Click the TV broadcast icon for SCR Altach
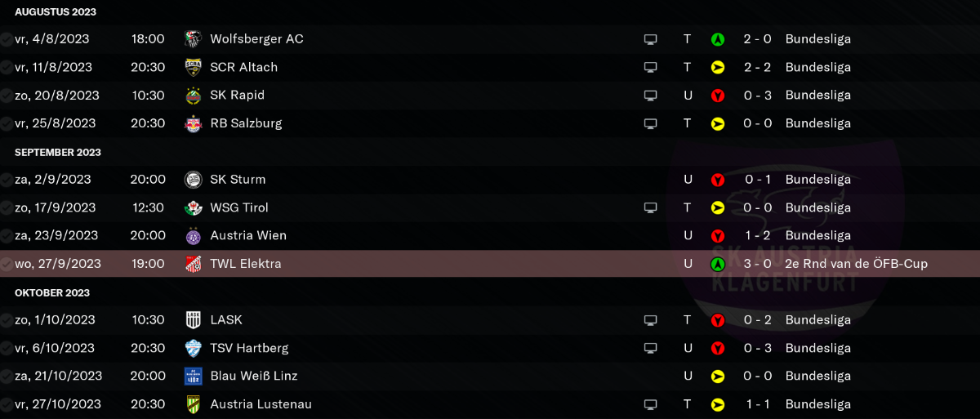 [651, 68]
